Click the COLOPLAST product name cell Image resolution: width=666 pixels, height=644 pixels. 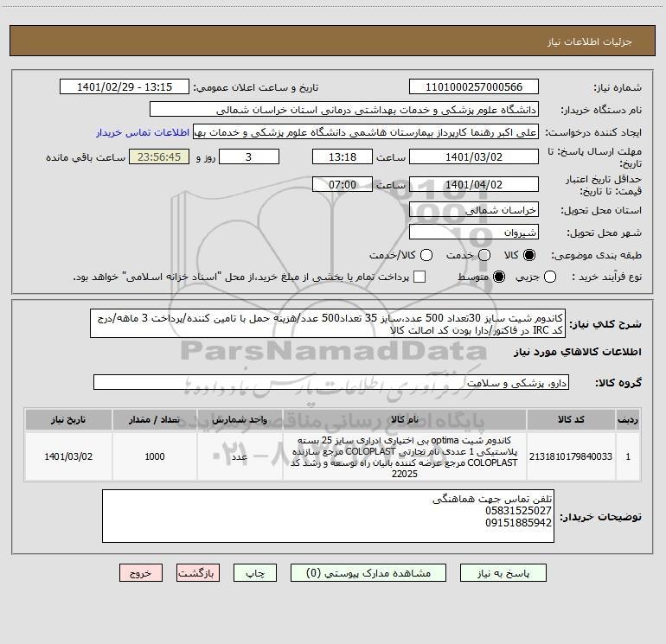(x=405, y=456)
